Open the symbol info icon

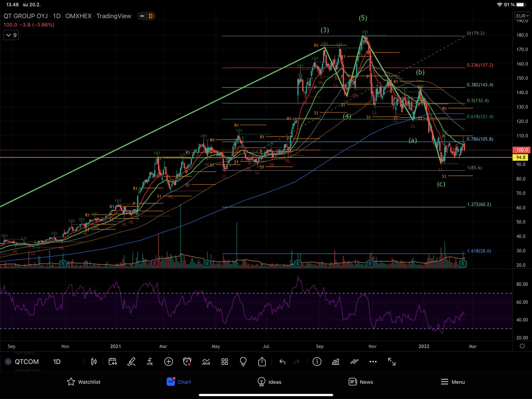[317, 362]
